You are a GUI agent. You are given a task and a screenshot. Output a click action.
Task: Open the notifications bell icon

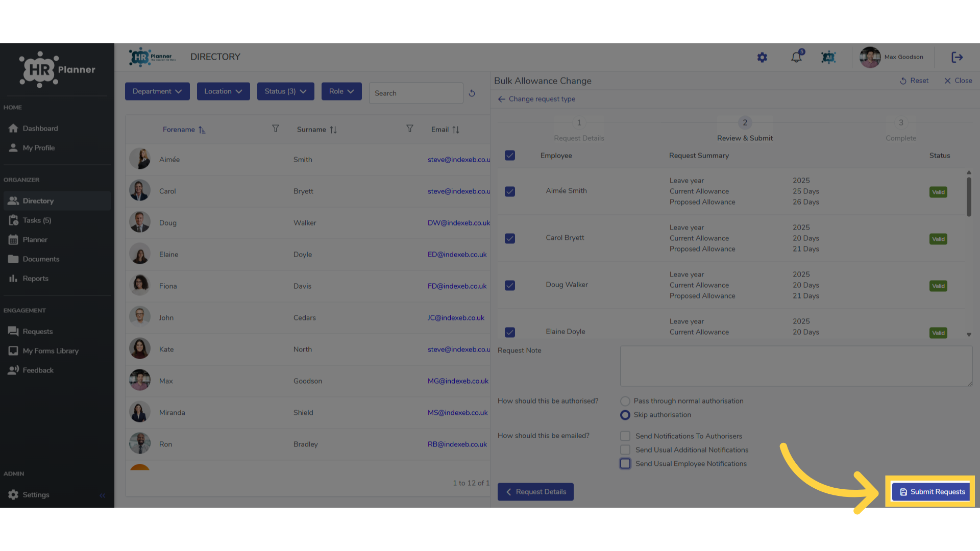click(x=796, y=57)
